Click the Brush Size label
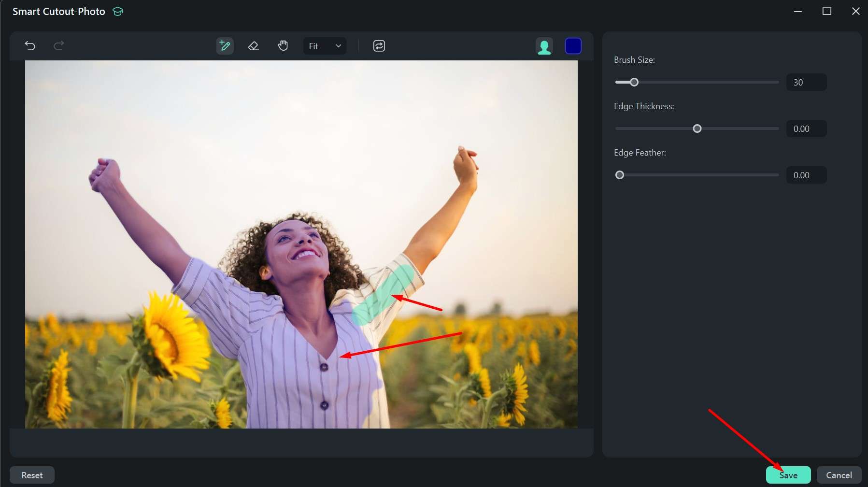868x487 pixels. [x=634, y=60]
